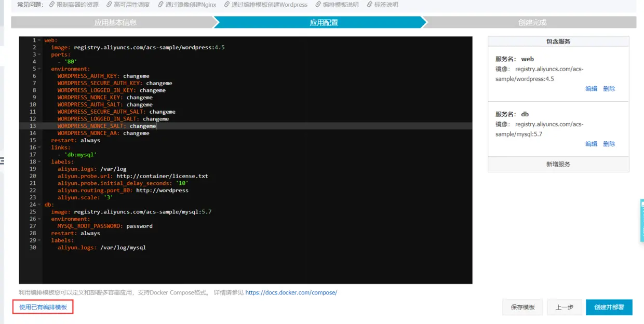Click the WORDPRESS_NONCE_KEY line
The image size is (644, 324).
105,98
